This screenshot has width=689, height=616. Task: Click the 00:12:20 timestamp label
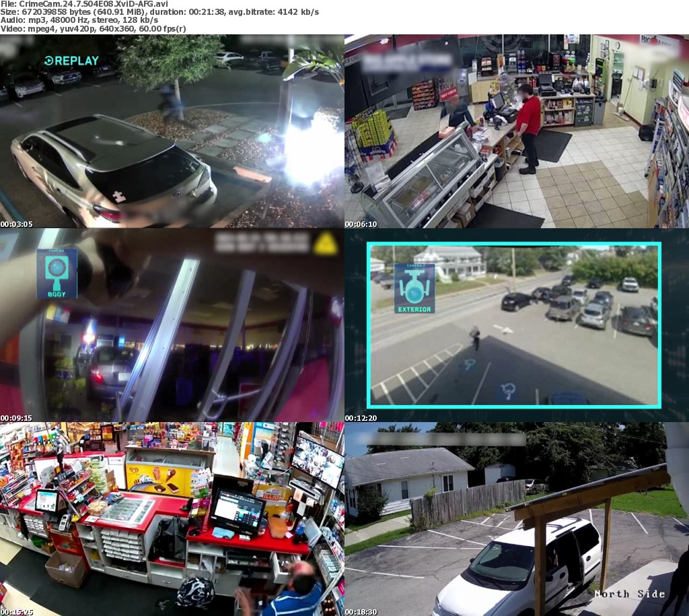pyautogui.click(x=361, y=418)
